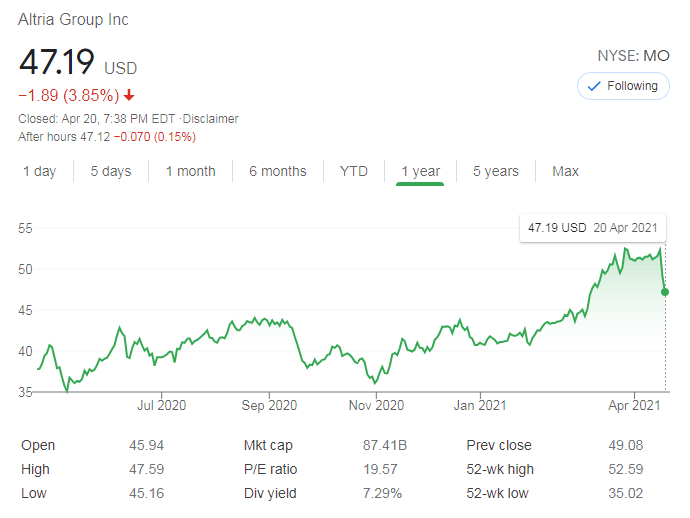The width and height of the screenshot is (690, 518).
Task: Click the After hours 47.12 text
Action: (x=64, y=137)
